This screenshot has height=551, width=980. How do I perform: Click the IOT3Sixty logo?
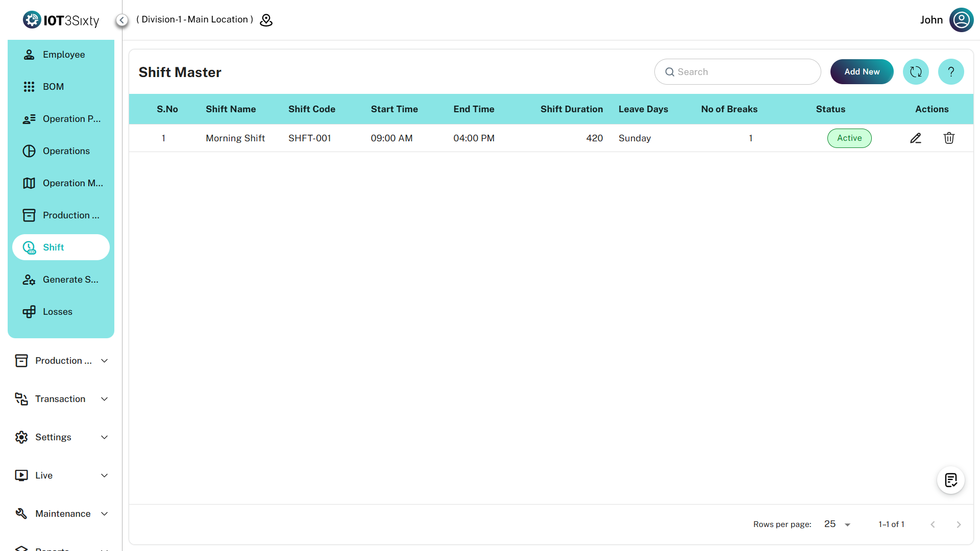click(61, 20)
